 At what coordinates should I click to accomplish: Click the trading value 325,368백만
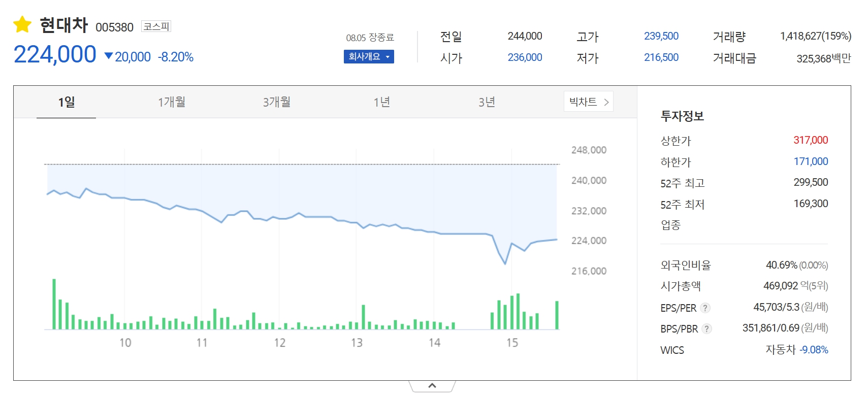coord(824,58)
